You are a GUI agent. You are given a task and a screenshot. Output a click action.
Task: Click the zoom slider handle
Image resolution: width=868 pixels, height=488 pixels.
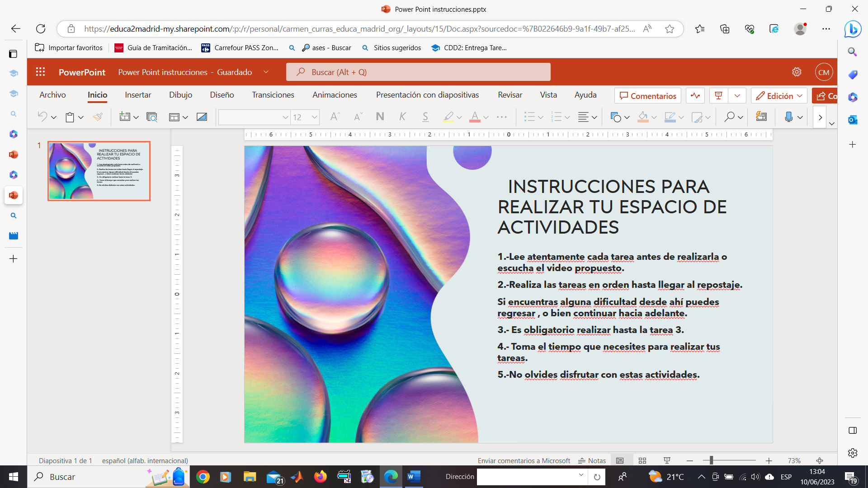click(711, 460)
